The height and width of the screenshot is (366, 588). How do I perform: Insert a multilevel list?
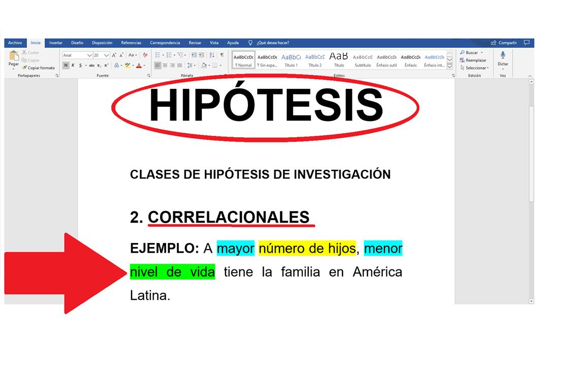coord(180,55)
